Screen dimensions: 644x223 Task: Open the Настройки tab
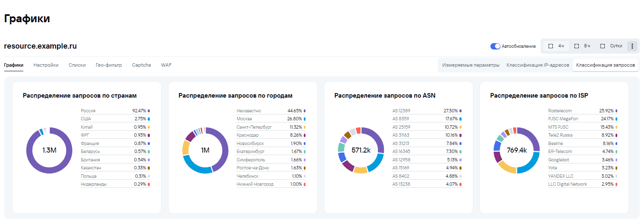click(46, 65)
